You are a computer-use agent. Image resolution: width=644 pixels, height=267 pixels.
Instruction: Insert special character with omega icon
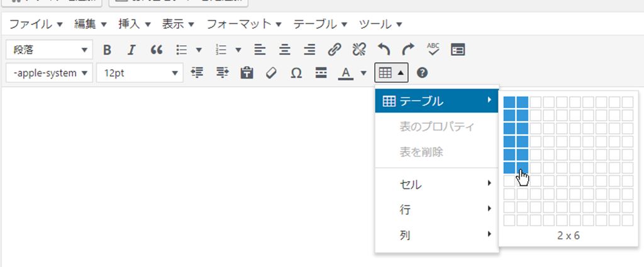296,73
